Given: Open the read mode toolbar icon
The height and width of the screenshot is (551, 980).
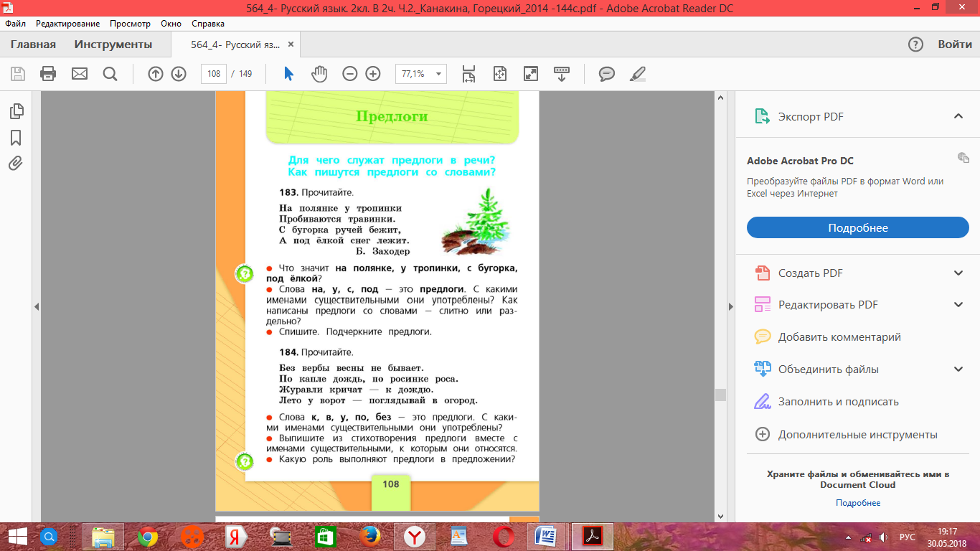Looking at the screenshot, I should (x=562, y=73).
